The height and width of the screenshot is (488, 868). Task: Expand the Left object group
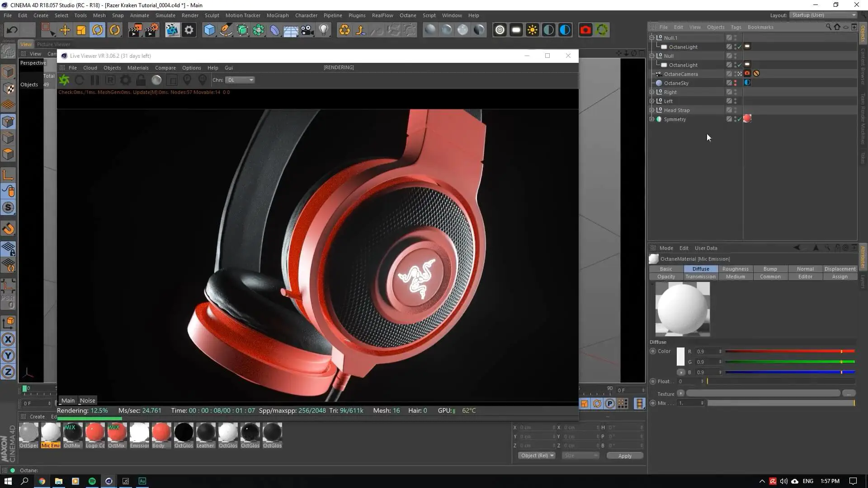(652, 101)
